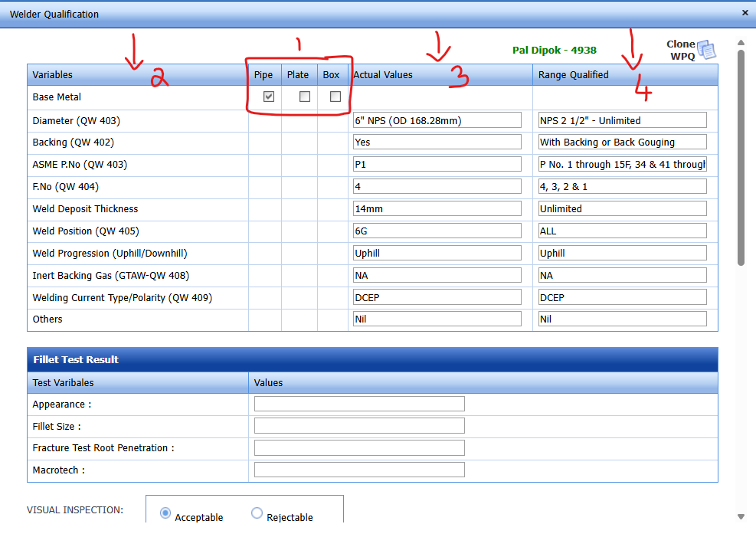Check the Box base metal checkbox

click(335, 97)
